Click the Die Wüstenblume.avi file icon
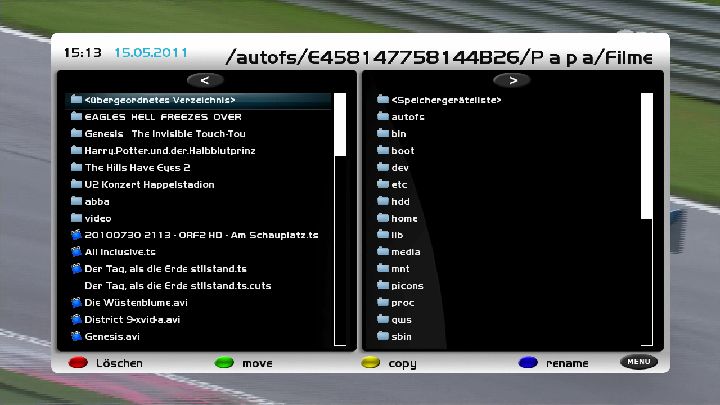Viewport: 720px width, 405px height. 76,302
